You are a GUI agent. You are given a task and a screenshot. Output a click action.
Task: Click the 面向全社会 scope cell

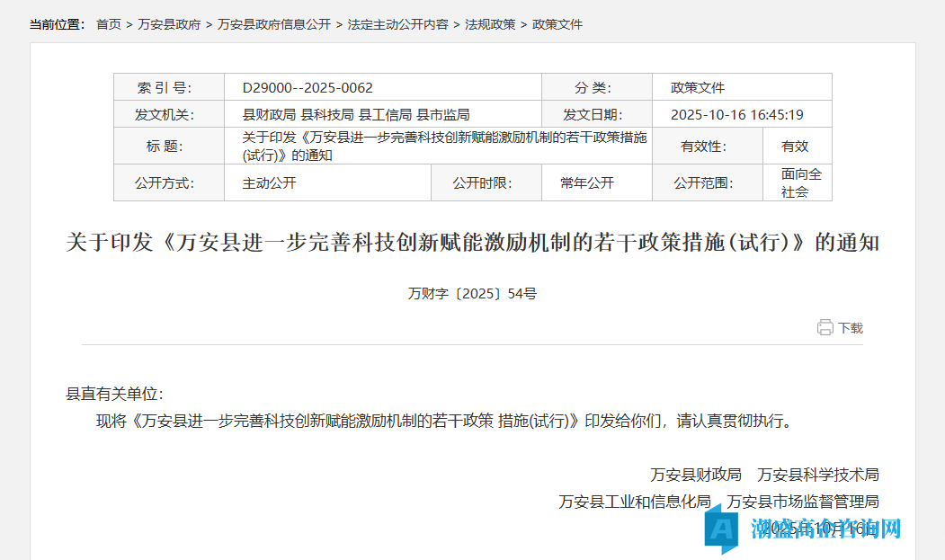(x=800, y=183)
